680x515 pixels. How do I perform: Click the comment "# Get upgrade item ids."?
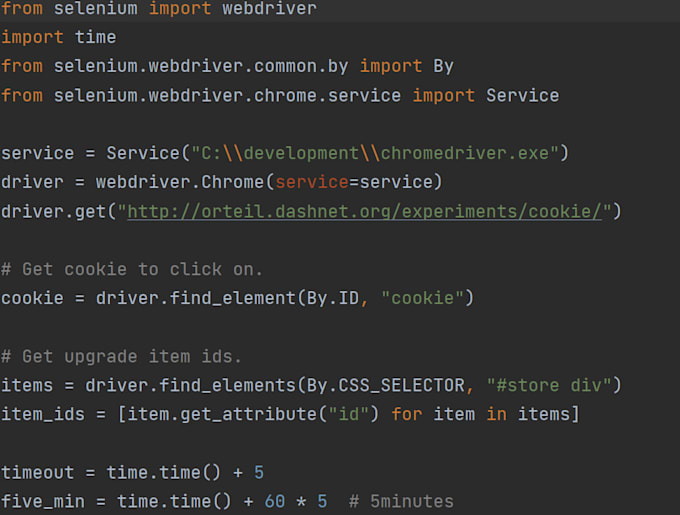121,357
